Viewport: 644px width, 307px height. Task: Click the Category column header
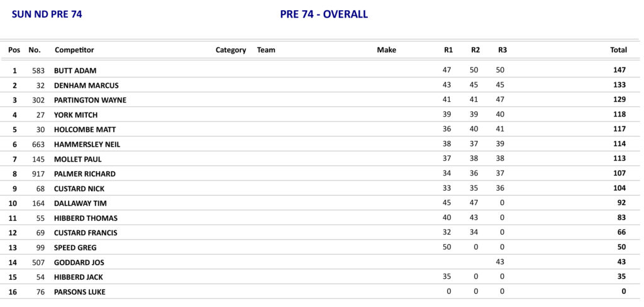point(231,50)
